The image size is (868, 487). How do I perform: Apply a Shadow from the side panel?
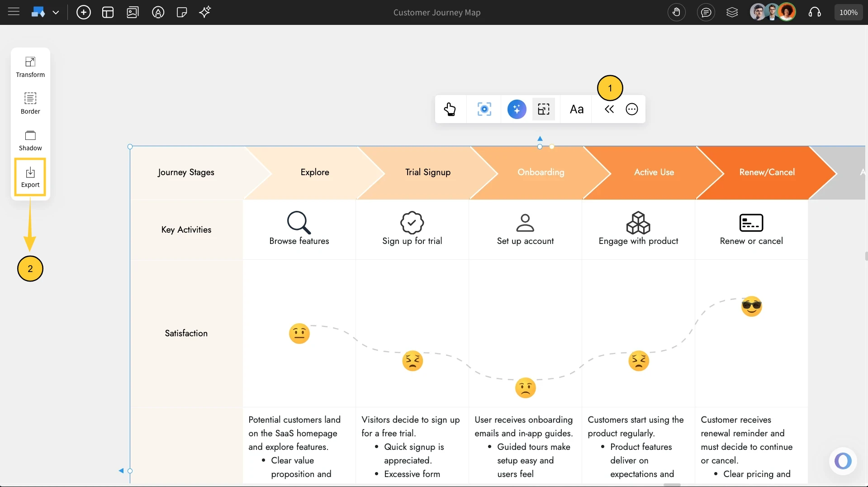click(x=30, y=140)
